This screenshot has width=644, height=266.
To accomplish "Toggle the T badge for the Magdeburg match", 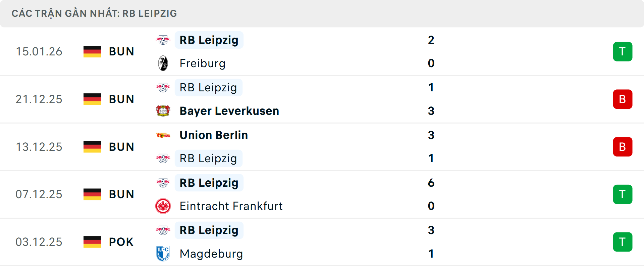I will (x=623, y=242).
